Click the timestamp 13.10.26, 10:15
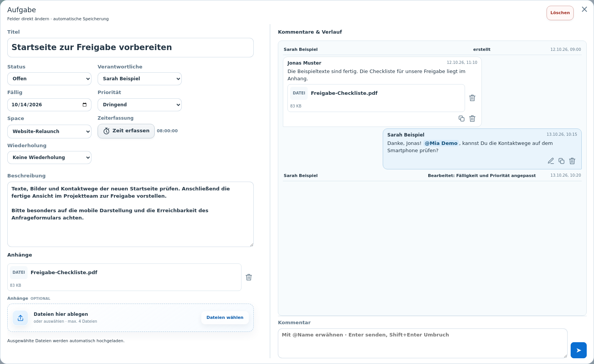Screen dimensions: 594x364 [562, 135]
